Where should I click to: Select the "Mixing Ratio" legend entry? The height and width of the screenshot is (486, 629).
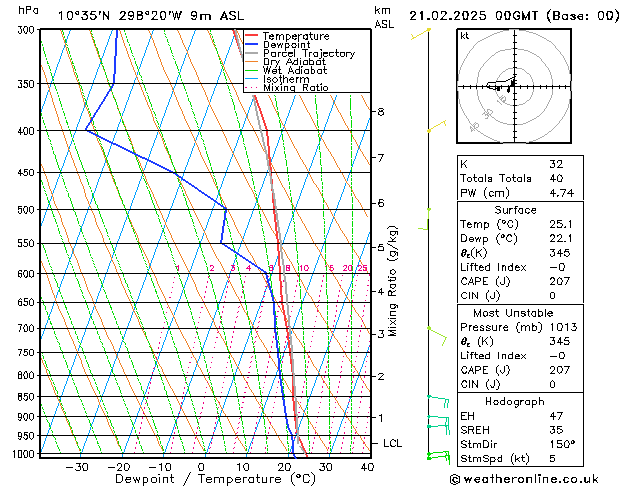coord(296,87)
